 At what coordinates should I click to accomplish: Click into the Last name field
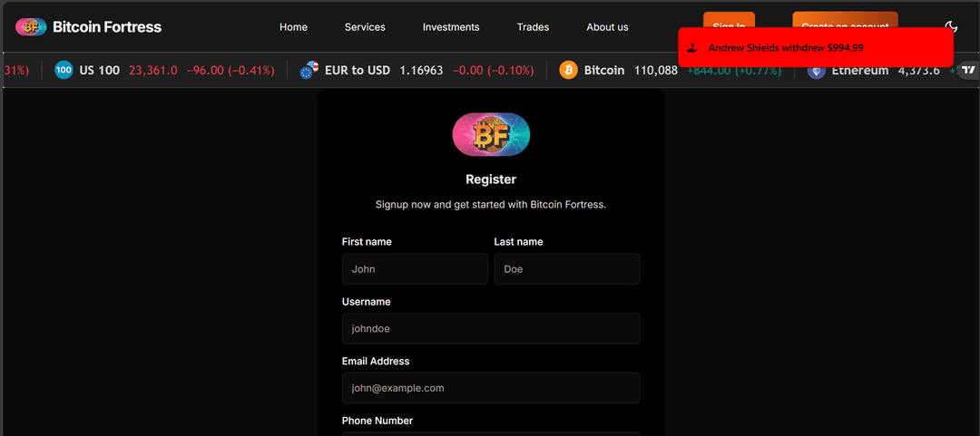point(567,269)
